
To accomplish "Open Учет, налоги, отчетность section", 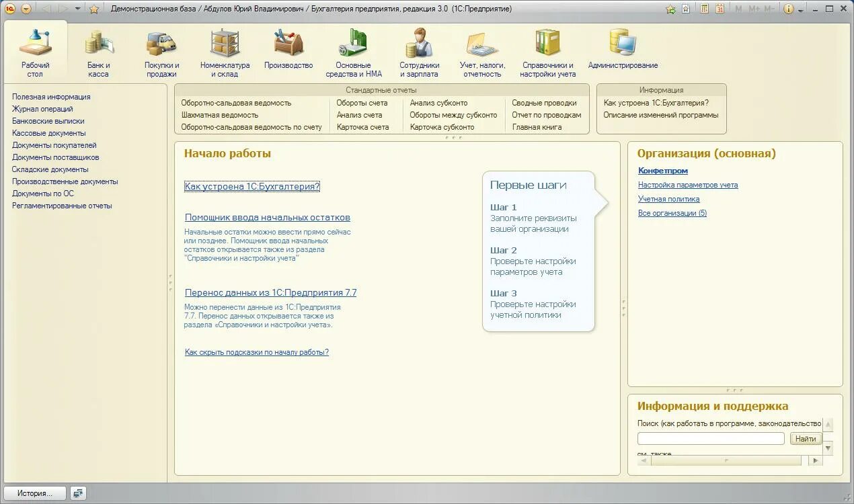I will (x=482, y=52).
